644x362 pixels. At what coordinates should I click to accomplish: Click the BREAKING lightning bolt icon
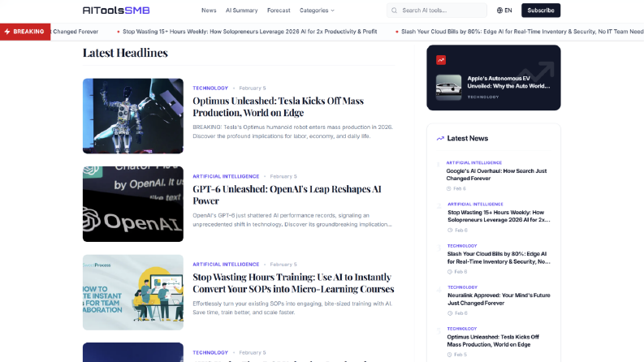[x=7, y=32]
